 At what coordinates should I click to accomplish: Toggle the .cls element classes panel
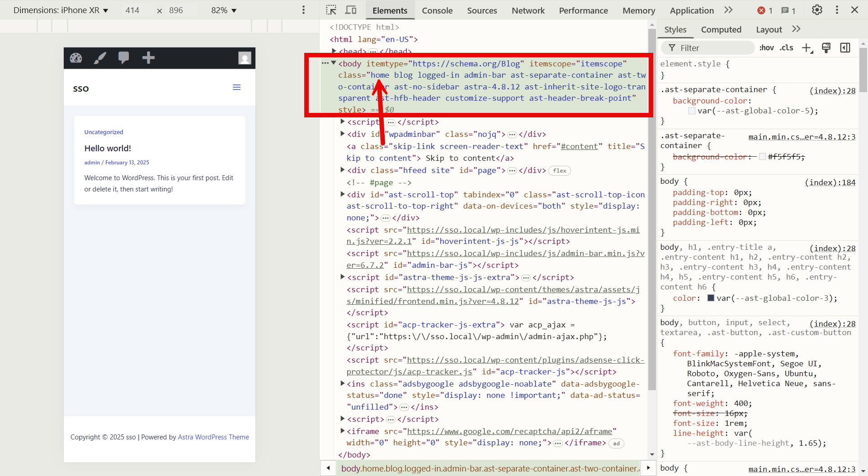click(786, 48)
